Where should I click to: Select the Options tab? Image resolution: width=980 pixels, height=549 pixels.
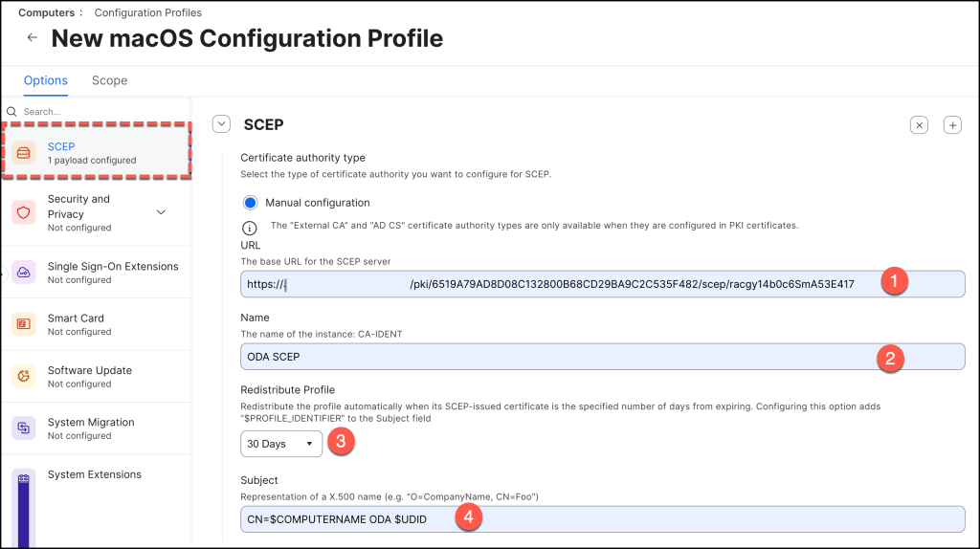[46, 80]
